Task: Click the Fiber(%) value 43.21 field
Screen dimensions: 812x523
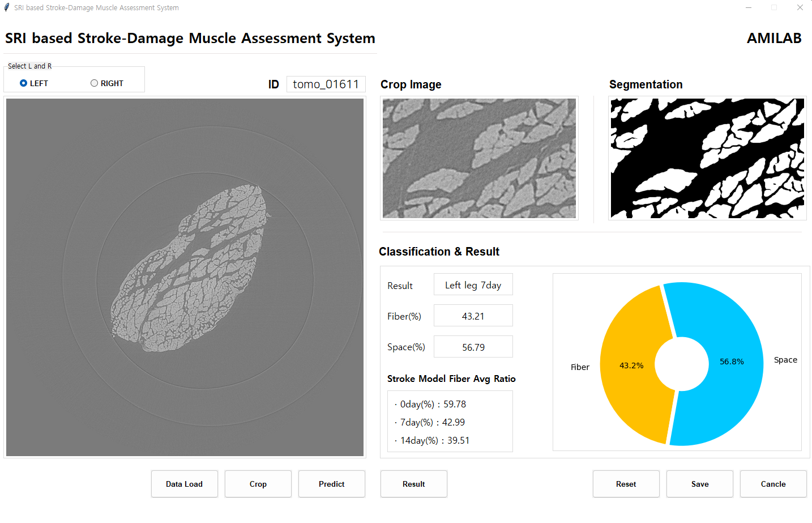Action: click(473, 316)
